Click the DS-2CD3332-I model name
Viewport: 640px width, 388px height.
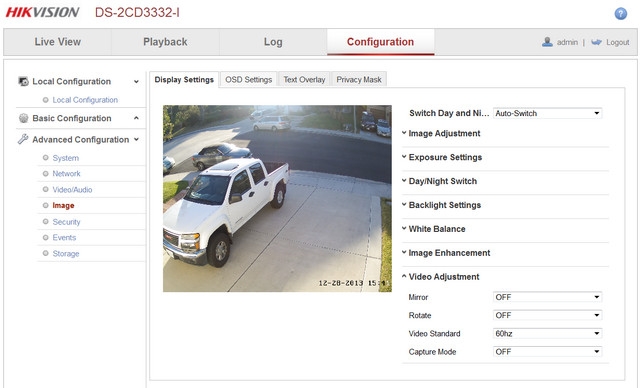click(x=137, y=13)
